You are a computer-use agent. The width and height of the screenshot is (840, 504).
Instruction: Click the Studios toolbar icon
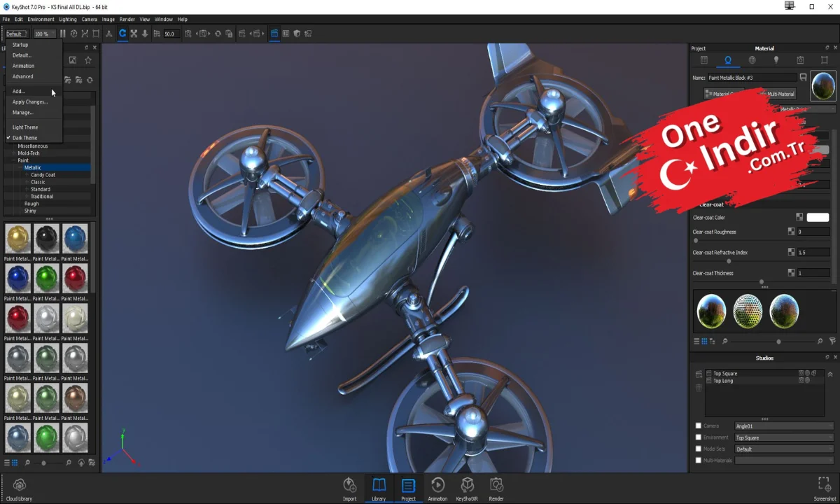pos(274,34)
